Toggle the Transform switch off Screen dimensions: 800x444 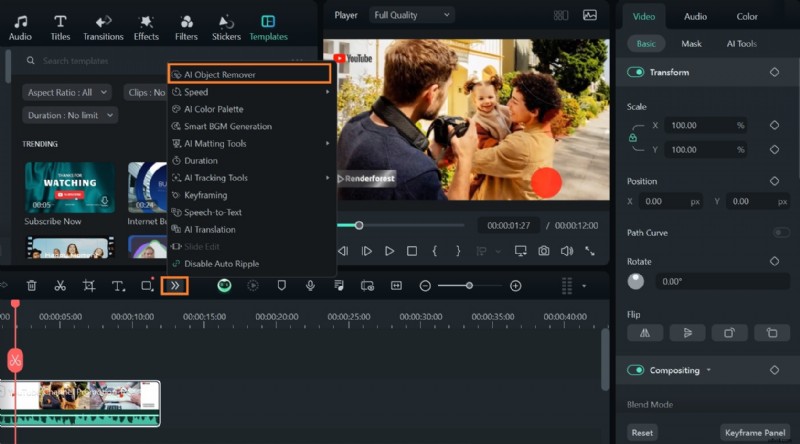point(635,72)
